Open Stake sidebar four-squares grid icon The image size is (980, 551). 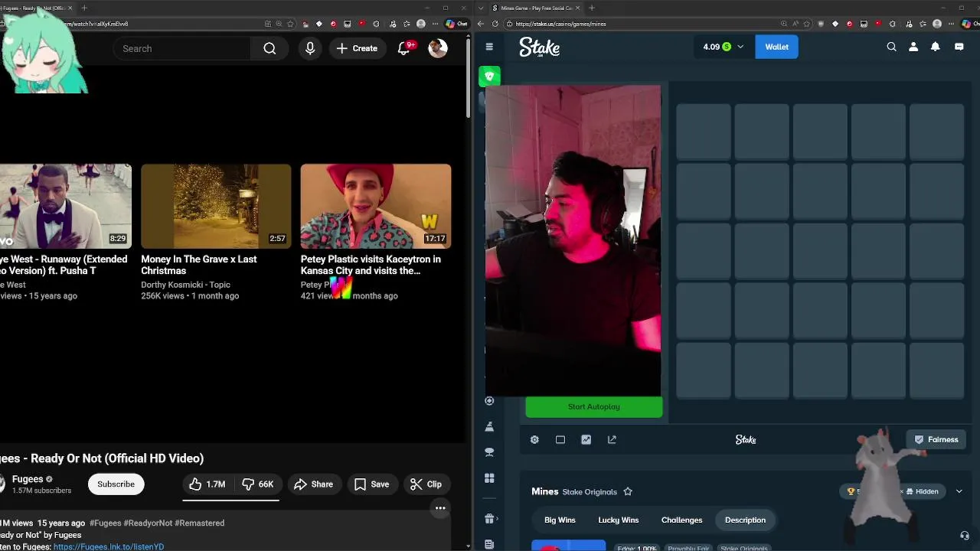489,478
